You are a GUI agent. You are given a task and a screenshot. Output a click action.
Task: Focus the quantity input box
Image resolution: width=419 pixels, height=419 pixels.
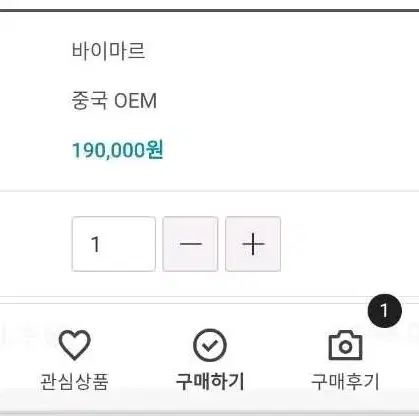point(114,244)
